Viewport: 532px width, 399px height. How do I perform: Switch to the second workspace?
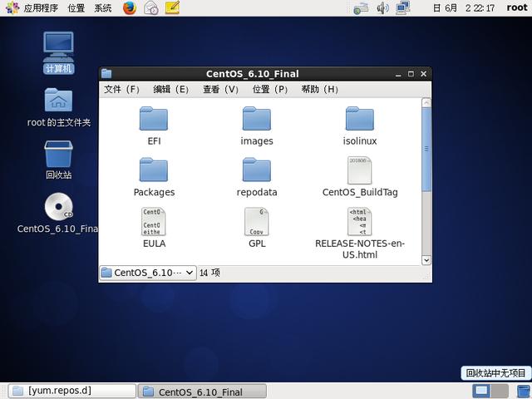[x=500, y=392]
